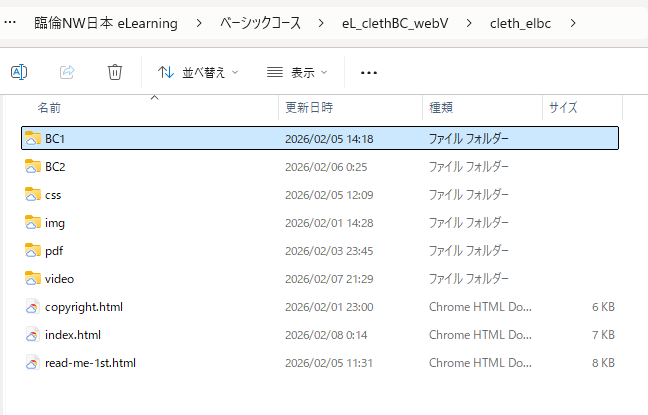Click the 6 KB size value
648x415 pixels.
pos(603,307)
